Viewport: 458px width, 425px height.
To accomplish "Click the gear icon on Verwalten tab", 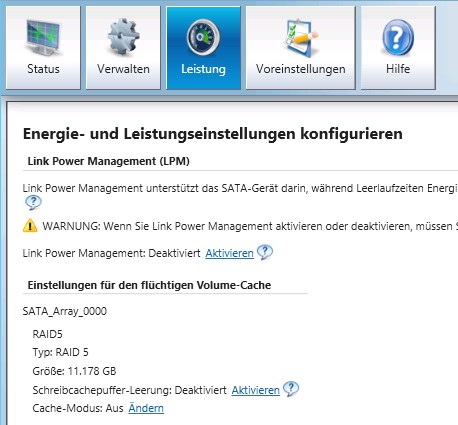I will (x=123, y=37).
